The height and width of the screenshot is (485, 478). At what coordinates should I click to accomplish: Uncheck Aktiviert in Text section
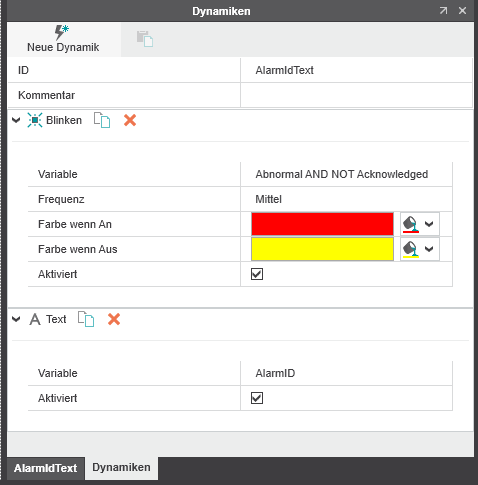(257, 398)
